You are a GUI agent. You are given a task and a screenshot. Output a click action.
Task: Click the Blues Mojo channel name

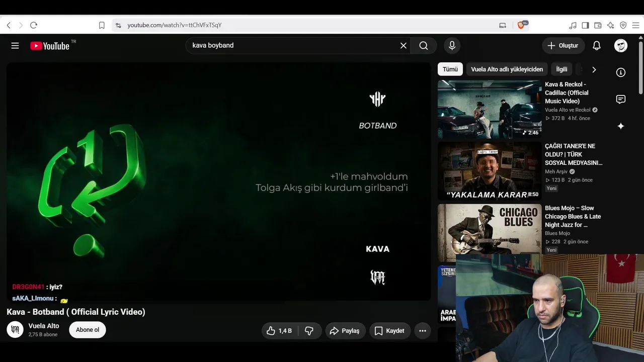[x=557, y=233]
